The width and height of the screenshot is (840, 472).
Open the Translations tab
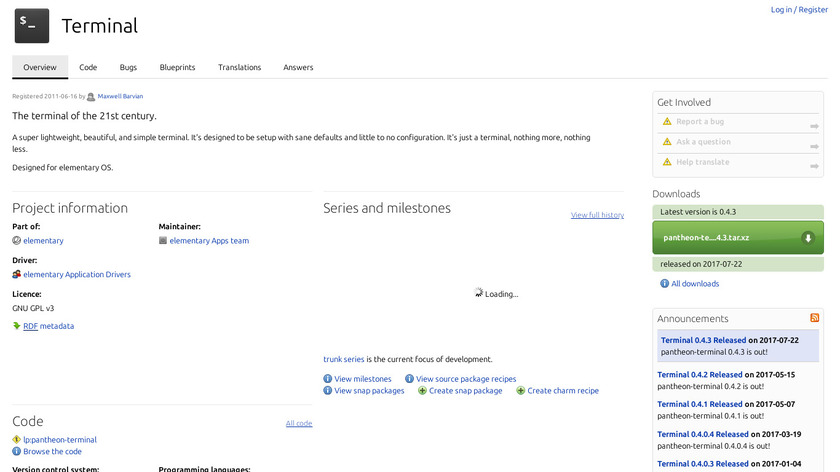pyautogui.click(x=239, y=67)
